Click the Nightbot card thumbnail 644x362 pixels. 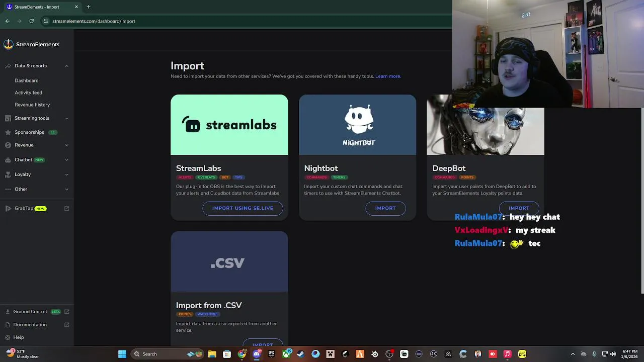point(358,125)
